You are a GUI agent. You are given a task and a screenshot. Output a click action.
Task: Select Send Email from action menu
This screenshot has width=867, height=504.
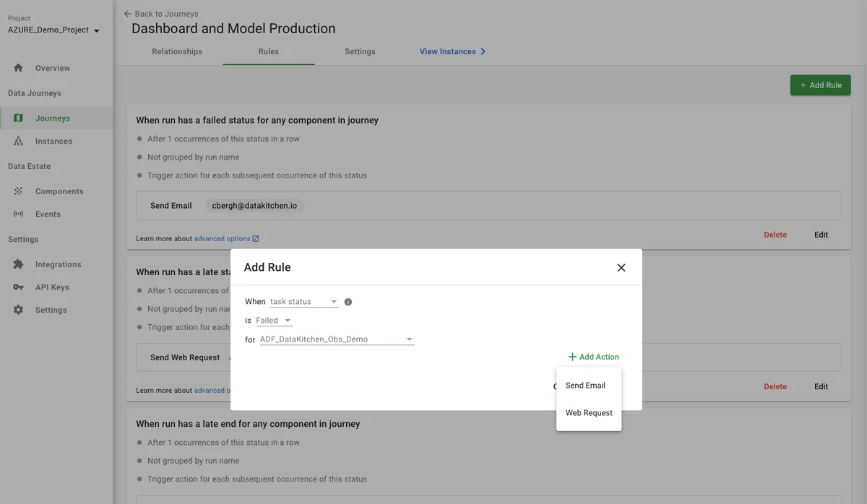[585, 386]
